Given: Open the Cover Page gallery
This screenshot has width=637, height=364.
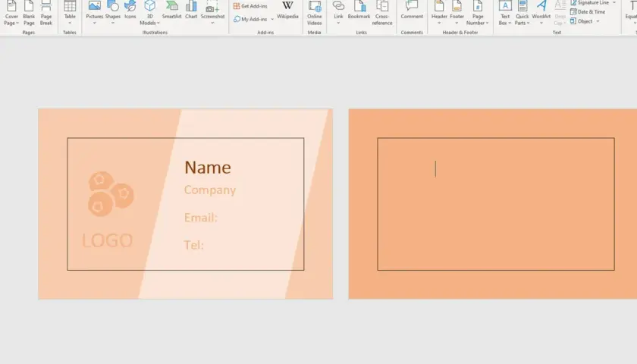Looking at the screenshot, I should coord(11,13).
